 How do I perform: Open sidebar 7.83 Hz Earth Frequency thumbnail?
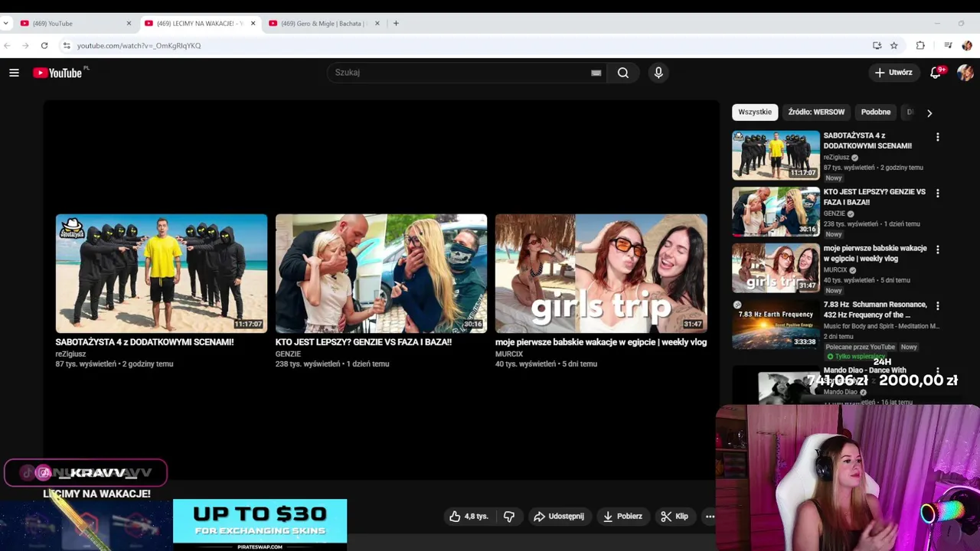[776, 324]
